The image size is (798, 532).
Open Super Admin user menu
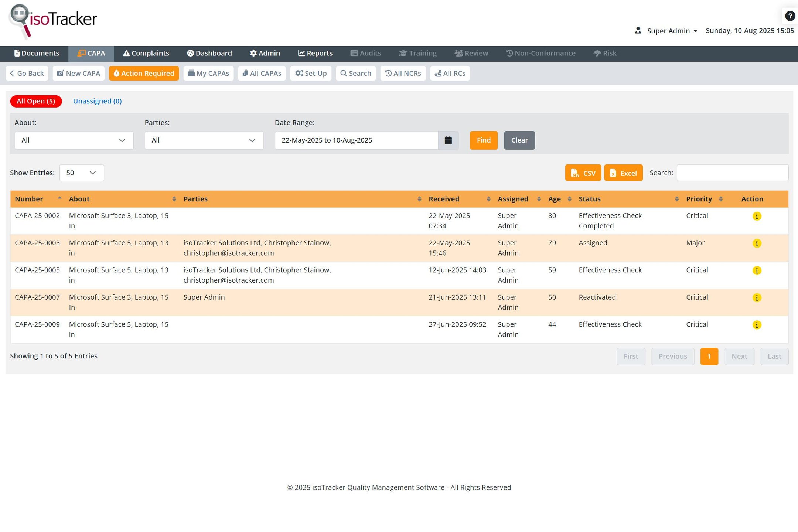(x=668, y=31)
